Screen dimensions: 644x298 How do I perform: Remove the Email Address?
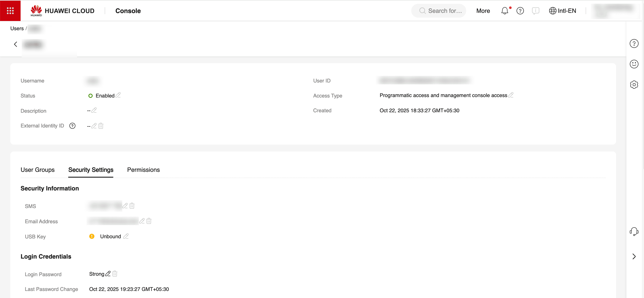tap(149, 221)
